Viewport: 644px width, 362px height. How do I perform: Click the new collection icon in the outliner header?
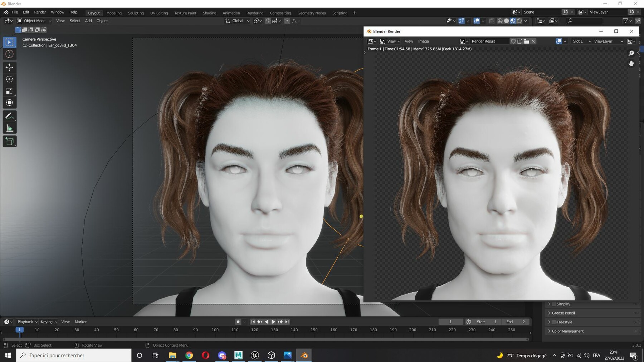point(638,21)
